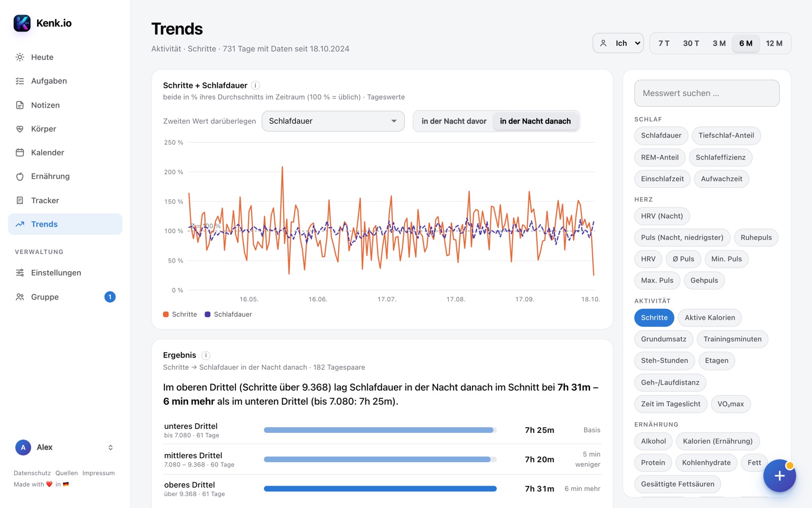Click the Kenk.io logo icon
812x508 pixels.
point(22,23)
